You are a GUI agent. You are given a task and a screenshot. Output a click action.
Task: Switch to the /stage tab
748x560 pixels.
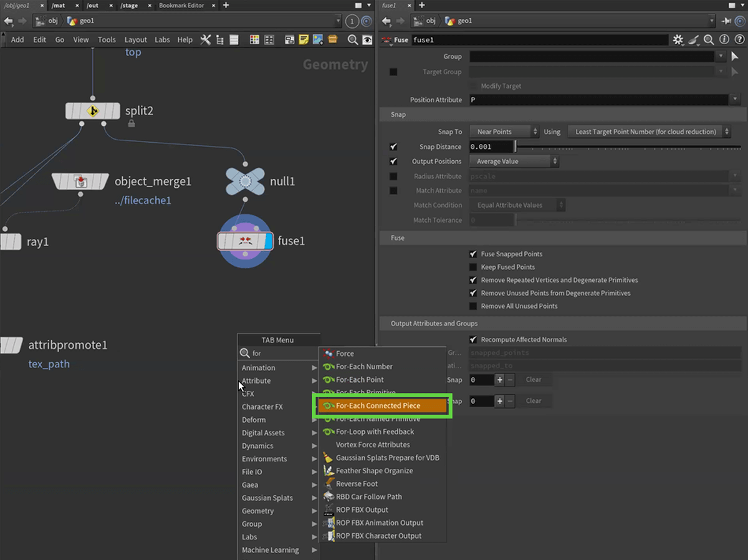(x=129, y=5)
